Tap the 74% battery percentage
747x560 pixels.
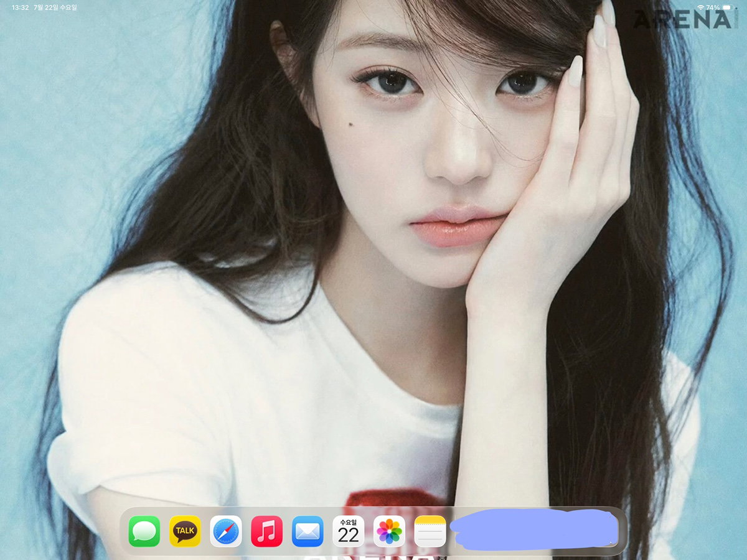coord(713,7)
